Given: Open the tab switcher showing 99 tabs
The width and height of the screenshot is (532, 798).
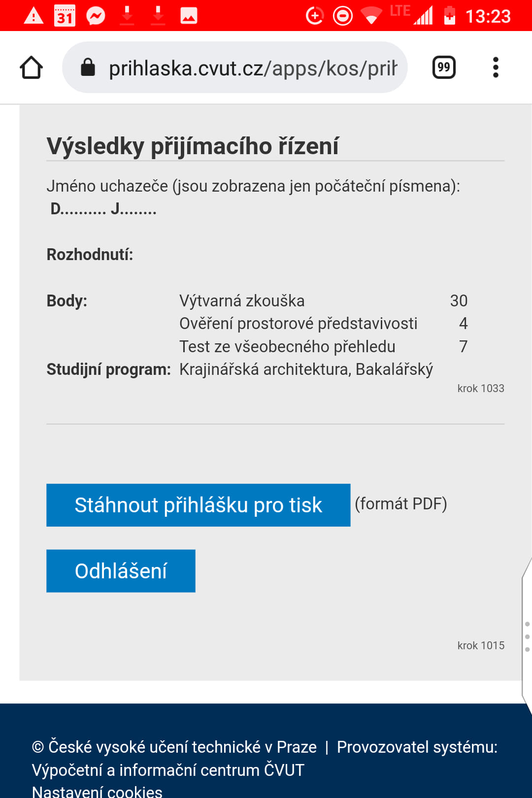Looking at the screenshot, I should [443, 67].
